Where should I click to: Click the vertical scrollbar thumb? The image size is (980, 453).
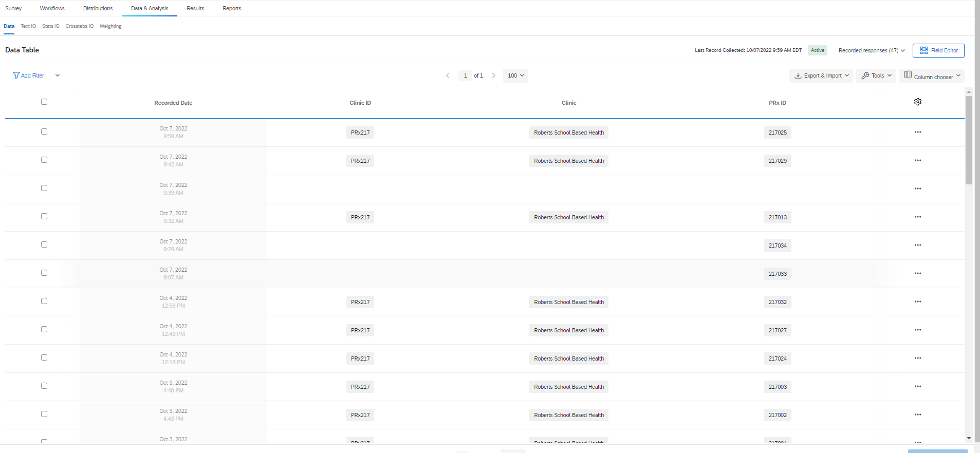(969, 140)
